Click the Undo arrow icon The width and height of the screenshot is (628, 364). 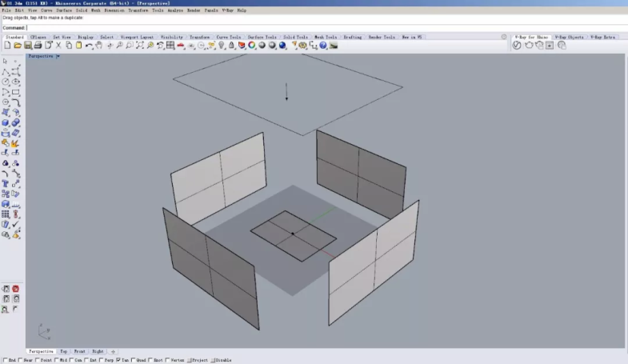pos(89,46)
